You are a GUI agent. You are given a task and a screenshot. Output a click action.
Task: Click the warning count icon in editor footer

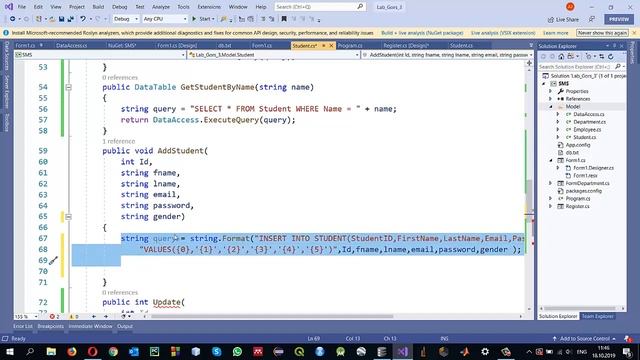pyautogui.click(x=71, y=316)
